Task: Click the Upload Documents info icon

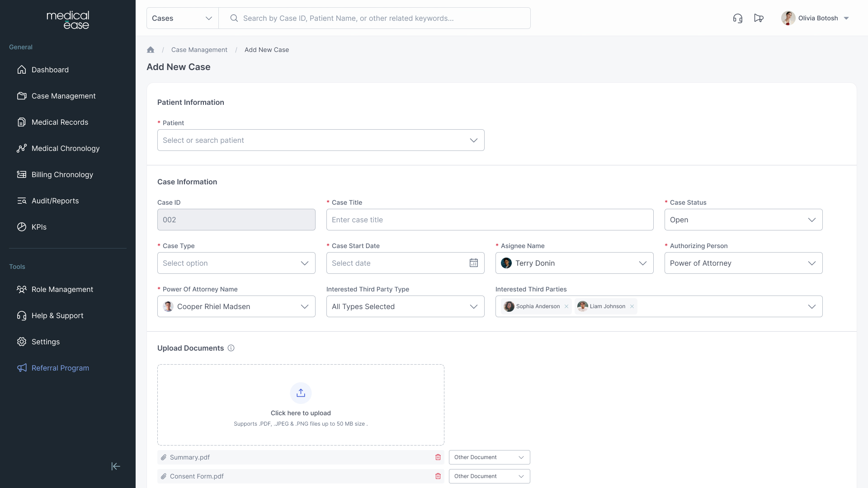Action: click(231, 348)
